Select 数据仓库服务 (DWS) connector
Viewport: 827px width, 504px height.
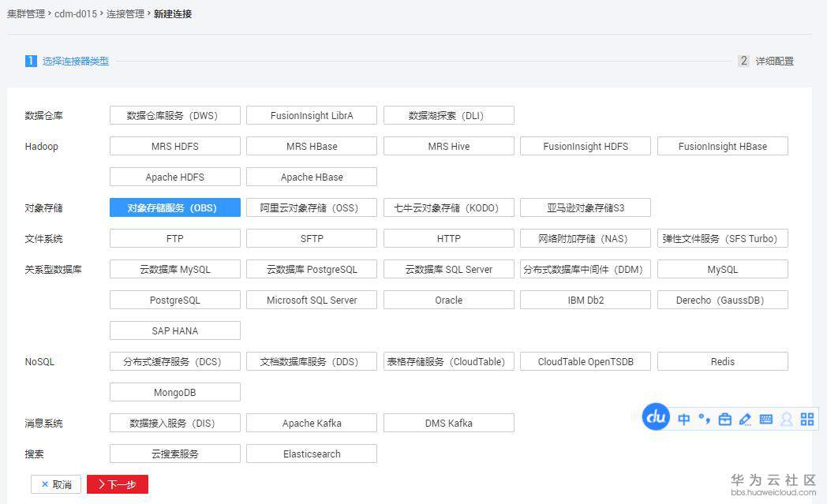pyautogui.click(x=175, y=115)
